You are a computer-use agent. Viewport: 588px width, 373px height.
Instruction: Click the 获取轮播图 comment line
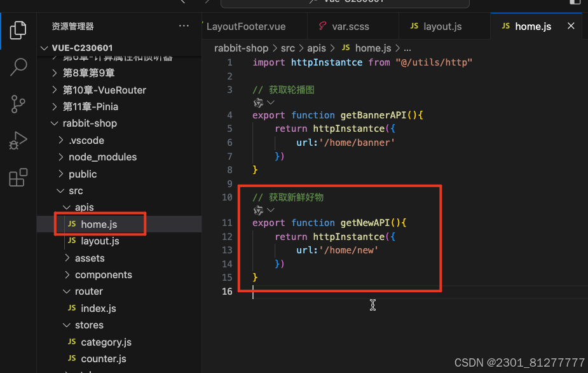point(284,90)
